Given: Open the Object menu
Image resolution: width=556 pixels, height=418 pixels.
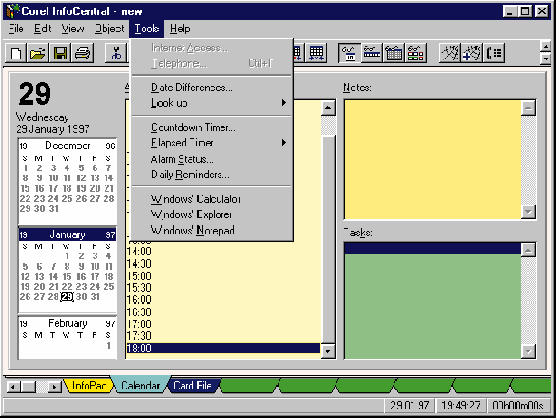Looking at the screenshot, I should 109,29.
